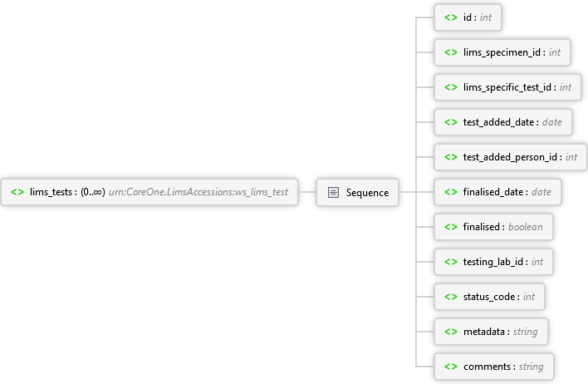Click the Sequence compositor list icon
Viewport: 588px width, 384px height.
pyautogui.click(x=333, y=192)
